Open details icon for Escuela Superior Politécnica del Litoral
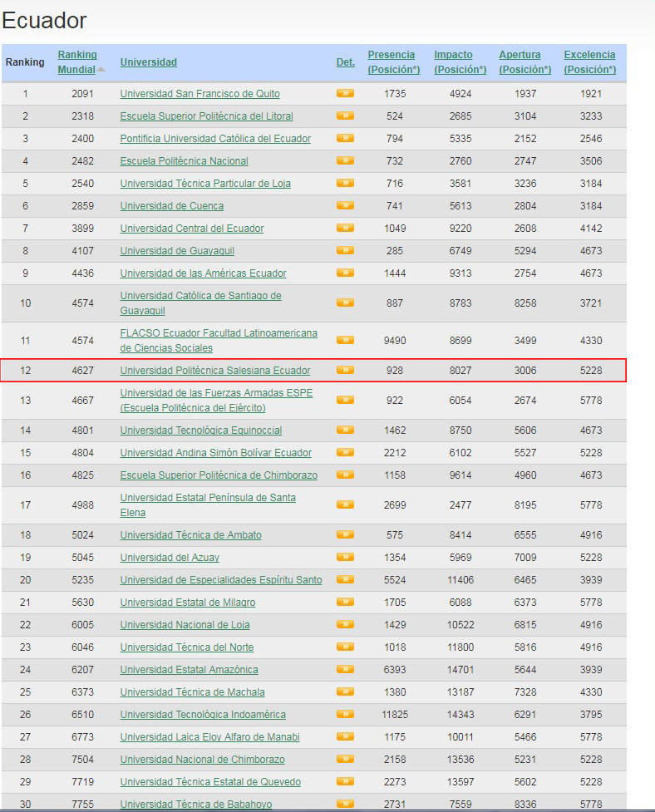This screenshot has height=812, width=655. [x=345, y=116]
